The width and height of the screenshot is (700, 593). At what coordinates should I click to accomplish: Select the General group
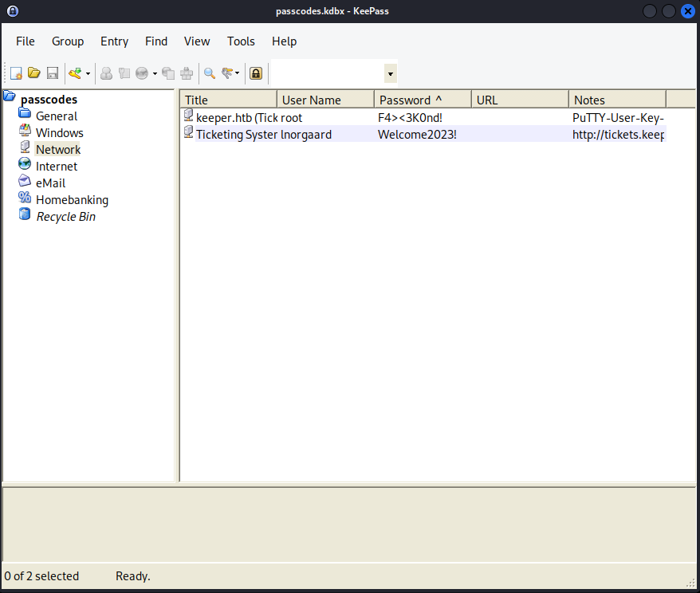pos(57,116)
